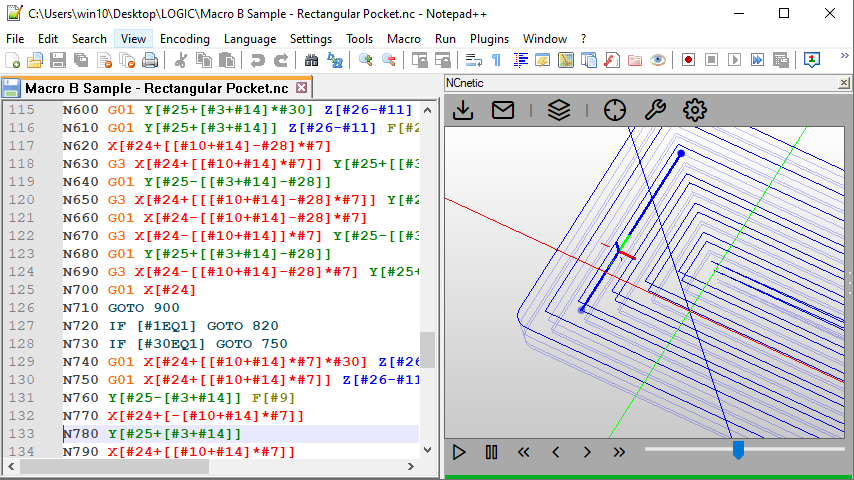Open the Replace dialog icon

pyautogui.click(x=334, y=60)
